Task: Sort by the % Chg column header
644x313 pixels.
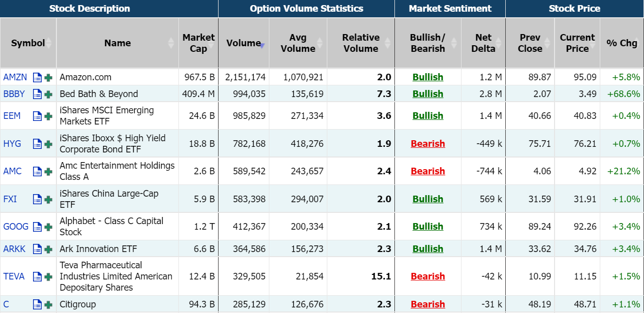Action: point(622,43)
